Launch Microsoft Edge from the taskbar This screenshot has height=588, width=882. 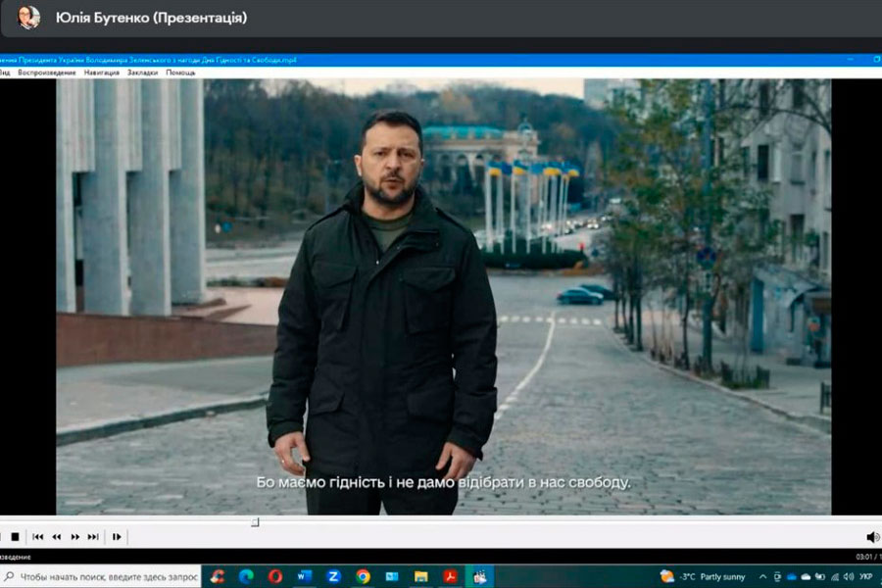coord(246,576)
